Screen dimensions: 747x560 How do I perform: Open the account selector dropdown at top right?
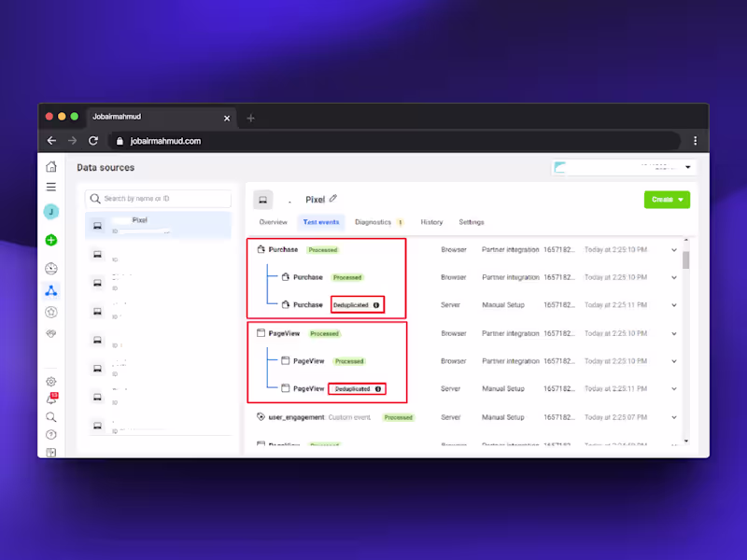pos(624,167)
